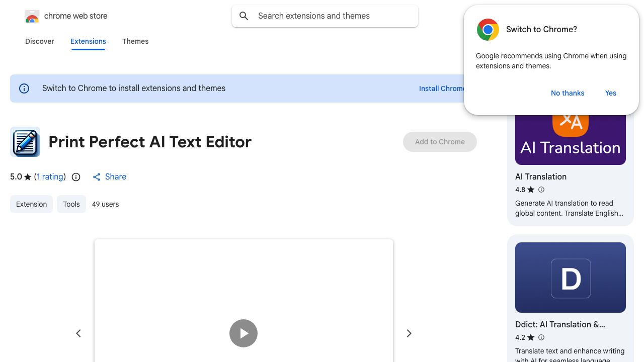The height and width of the screenshot is (362, 644).
Task: Click the Tools category chip
Action: (71, 204)
